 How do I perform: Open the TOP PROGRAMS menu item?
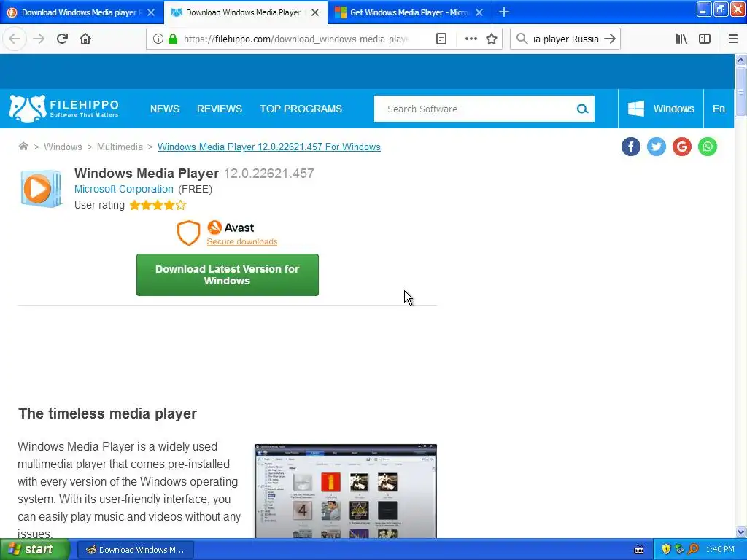tap(301, 109)
